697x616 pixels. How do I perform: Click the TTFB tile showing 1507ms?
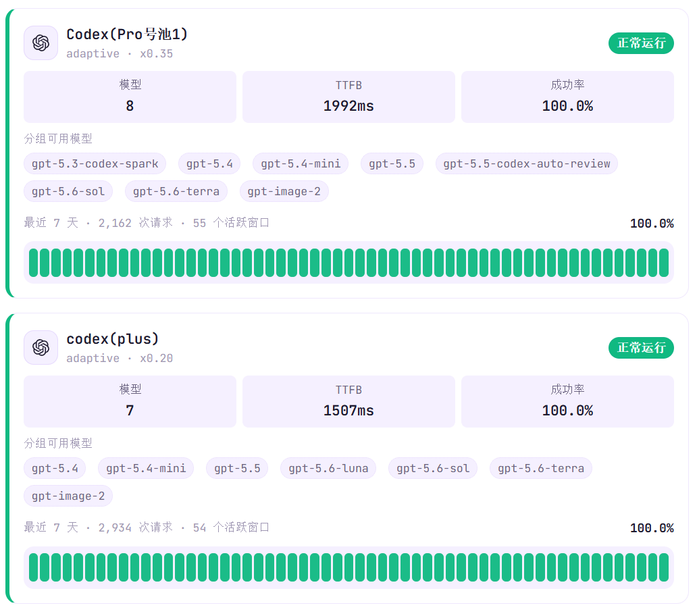point(348,401)
